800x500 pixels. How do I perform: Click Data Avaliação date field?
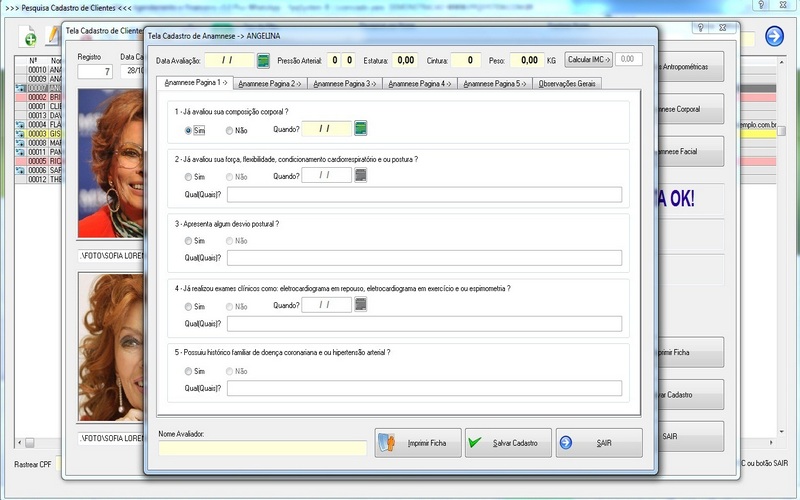pos(229,60)
